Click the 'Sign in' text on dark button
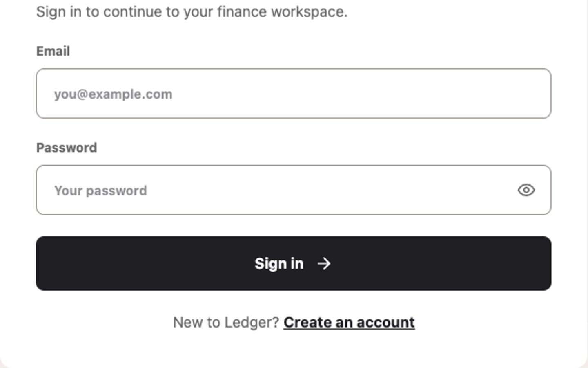This screenshot has height=368, width=588. [279, 264]
